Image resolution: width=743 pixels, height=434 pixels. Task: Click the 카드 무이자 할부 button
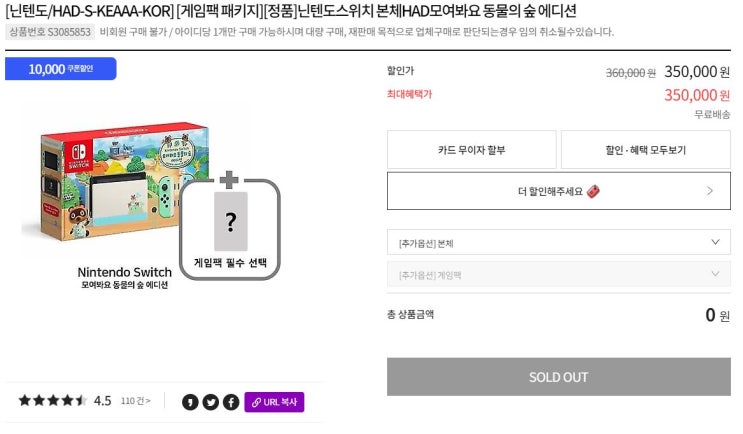point(471,150)
